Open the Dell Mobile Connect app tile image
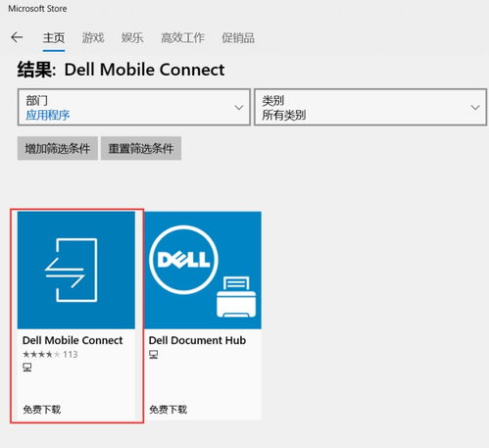Viewport: 489px width, 448px height. [x=76, y=271]
